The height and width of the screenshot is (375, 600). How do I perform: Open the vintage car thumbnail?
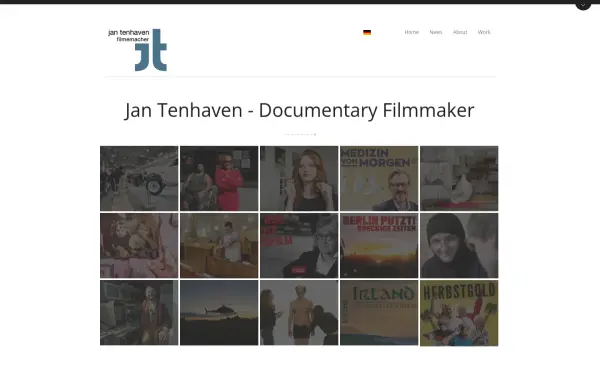(139, 178)
